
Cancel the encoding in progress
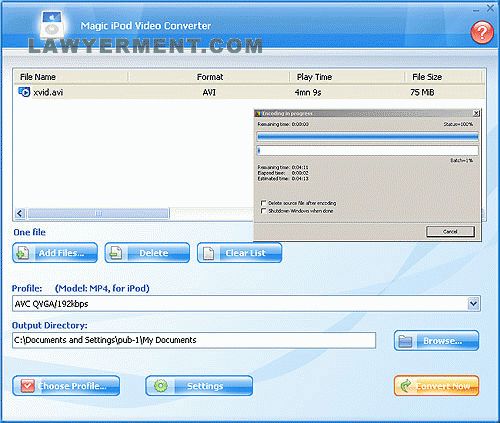450,231
